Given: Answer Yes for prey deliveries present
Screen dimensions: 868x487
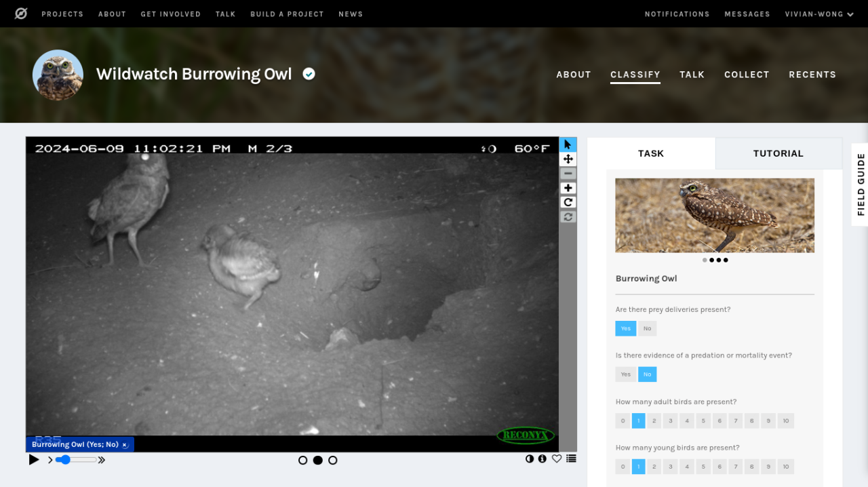Looking at the screenshot, I should [x=626, y=328].
